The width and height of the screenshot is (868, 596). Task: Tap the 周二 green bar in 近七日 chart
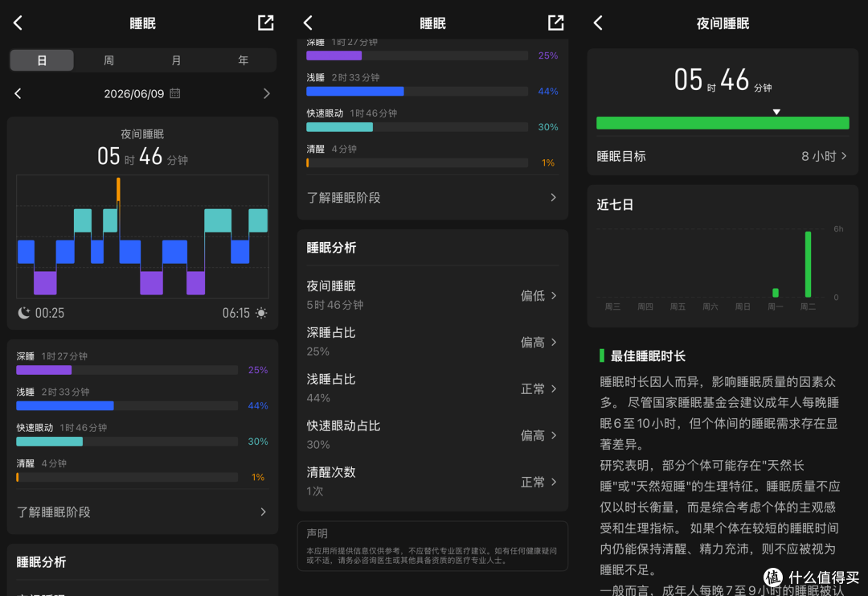809,264
